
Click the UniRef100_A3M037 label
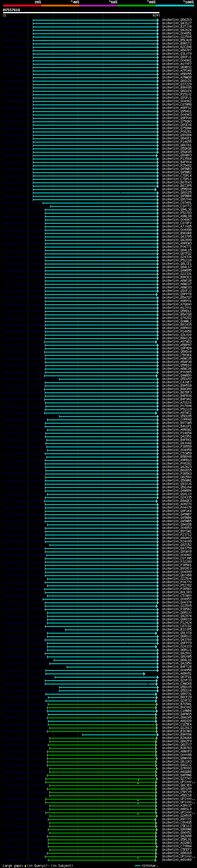click(x=177, y=806)
